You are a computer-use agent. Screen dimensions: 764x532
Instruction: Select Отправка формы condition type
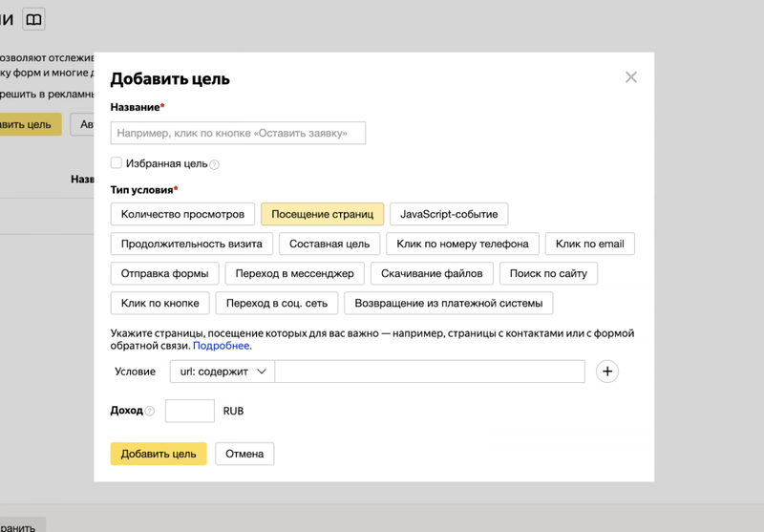click(164, 274)
